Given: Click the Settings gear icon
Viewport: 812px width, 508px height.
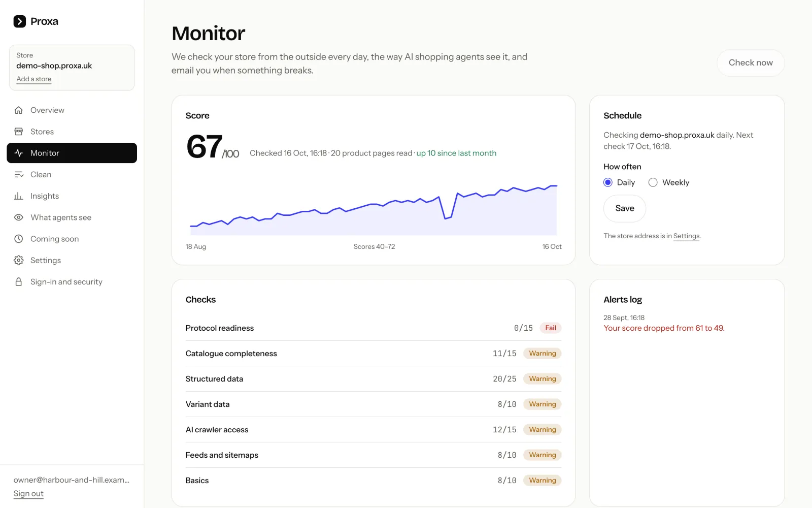Looking at the screenshot, I should point(19,260).
